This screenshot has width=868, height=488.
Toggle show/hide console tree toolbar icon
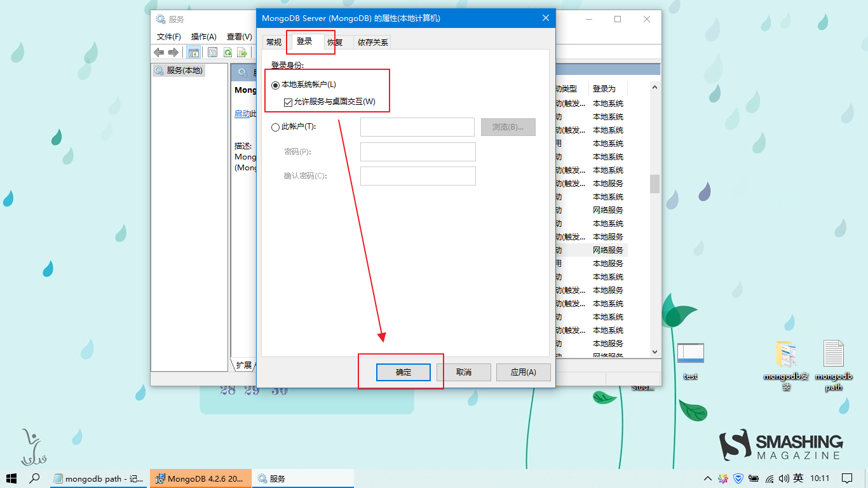tap(194, 52)
